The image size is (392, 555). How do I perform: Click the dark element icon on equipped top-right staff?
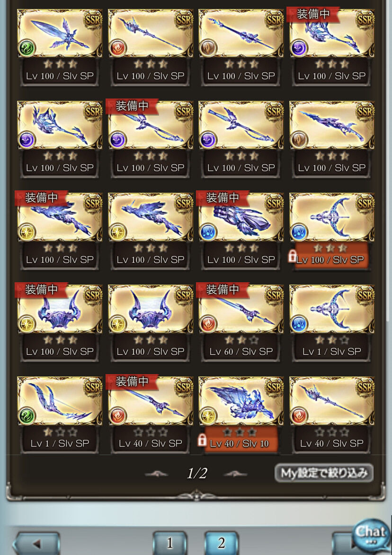(299, 48)
